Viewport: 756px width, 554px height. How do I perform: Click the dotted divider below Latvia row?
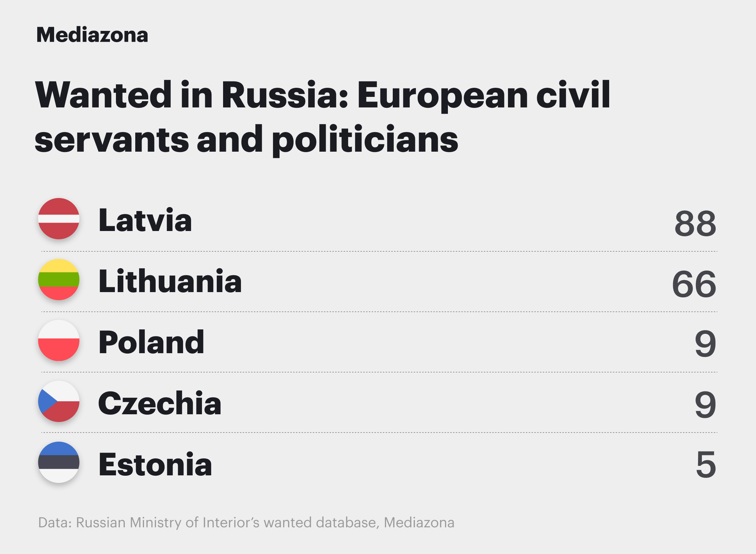coord(379,251)
